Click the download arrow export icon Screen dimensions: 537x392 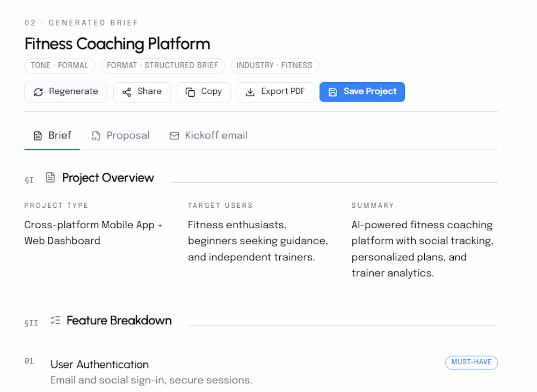[x=250, y=92]
